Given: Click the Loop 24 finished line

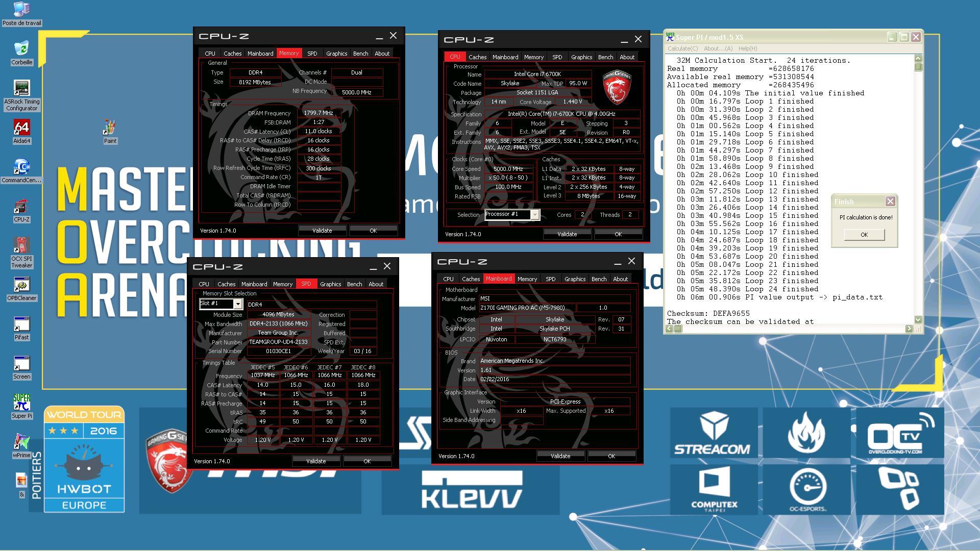Looking at the screenshot, I should point(745,289).
